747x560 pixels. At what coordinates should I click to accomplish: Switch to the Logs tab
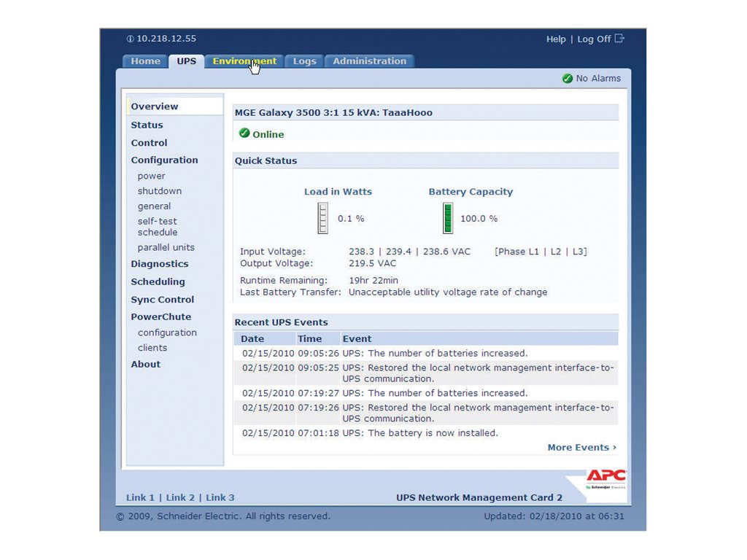[x=304, y=61]
